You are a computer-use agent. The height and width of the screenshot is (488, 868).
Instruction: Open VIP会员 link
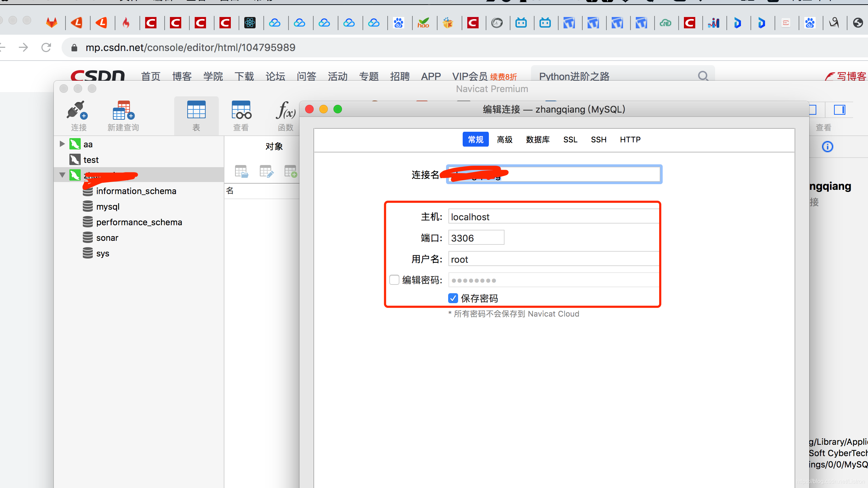(470, 76)
